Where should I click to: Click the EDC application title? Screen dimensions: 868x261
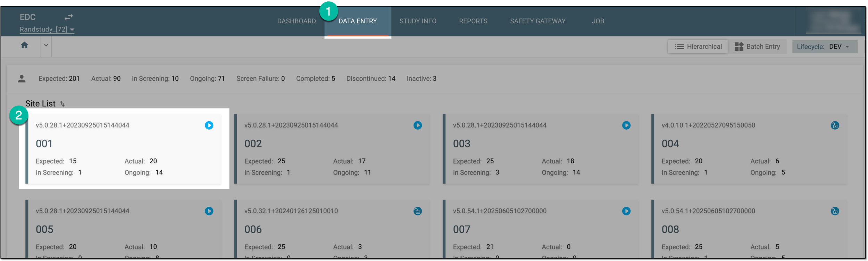pyautogui.click(x=28, y=17)
